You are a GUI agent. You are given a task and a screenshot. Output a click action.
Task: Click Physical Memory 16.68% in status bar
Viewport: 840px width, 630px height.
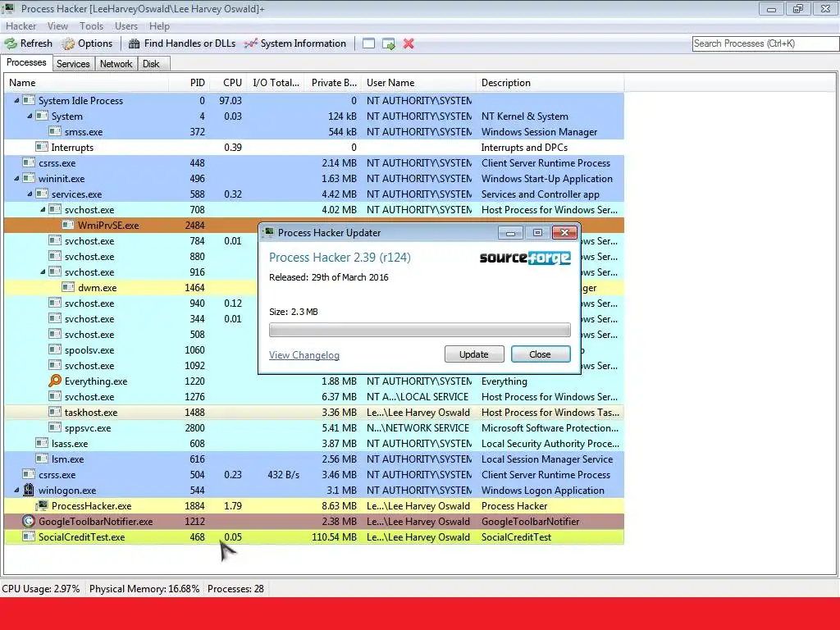[144, 589]
